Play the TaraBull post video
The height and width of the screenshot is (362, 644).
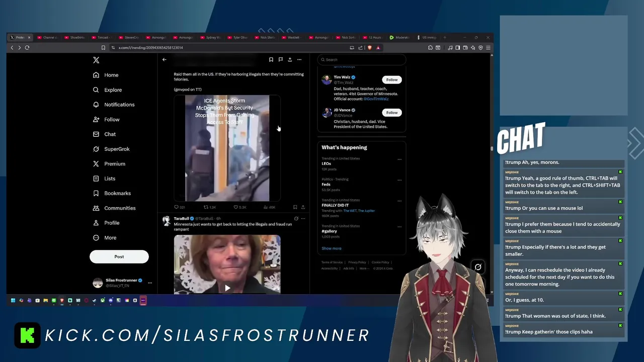pyautogui.click(x=227, y=288)
